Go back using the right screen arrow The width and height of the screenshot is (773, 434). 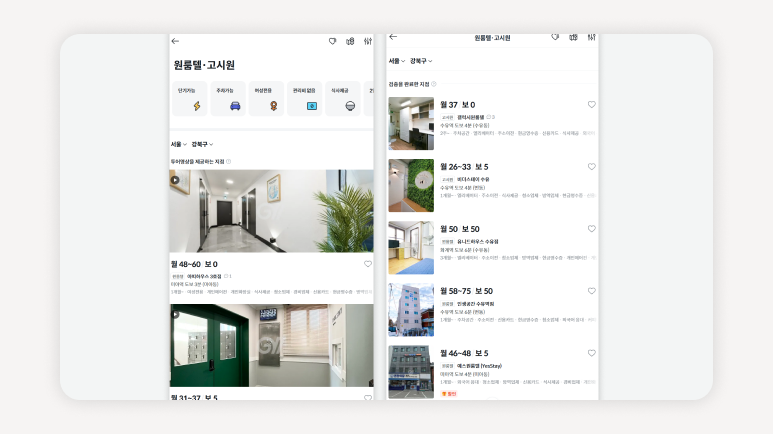[x=393, y=37]
